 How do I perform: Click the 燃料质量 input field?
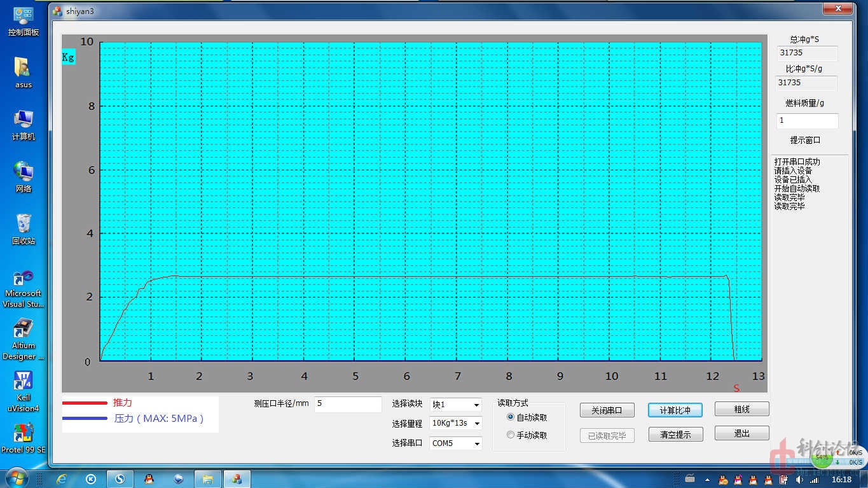point(807,120)
